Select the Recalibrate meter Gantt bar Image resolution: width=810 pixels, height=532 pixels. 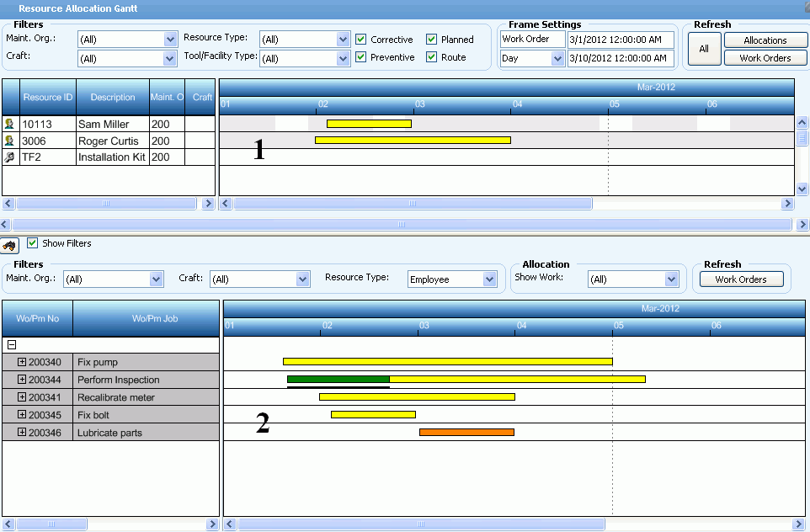pyautogui.click(x=417, y=396)
